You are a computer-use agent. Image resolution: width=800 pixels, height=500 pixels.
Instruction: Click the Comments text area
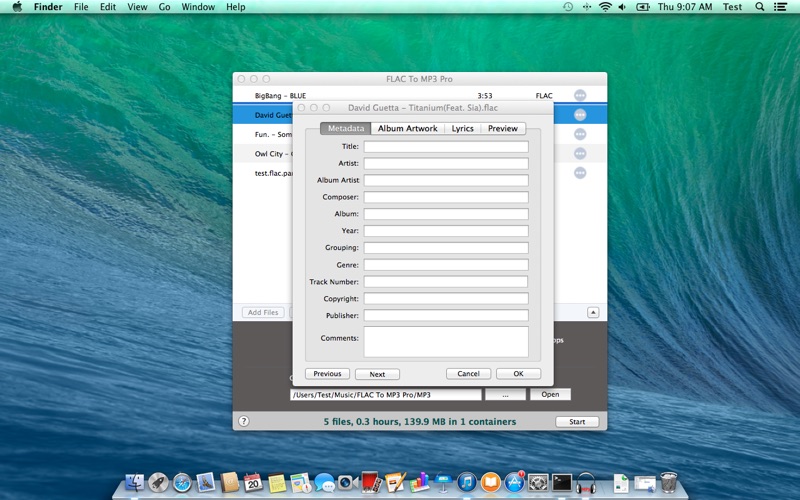[x=446, y=342]
